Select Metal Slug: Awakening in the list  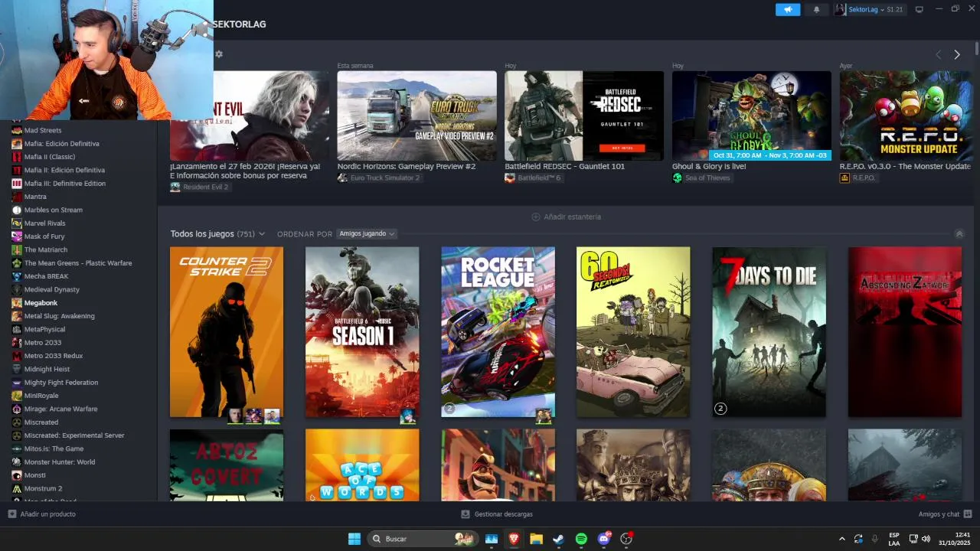coord(59,316)
